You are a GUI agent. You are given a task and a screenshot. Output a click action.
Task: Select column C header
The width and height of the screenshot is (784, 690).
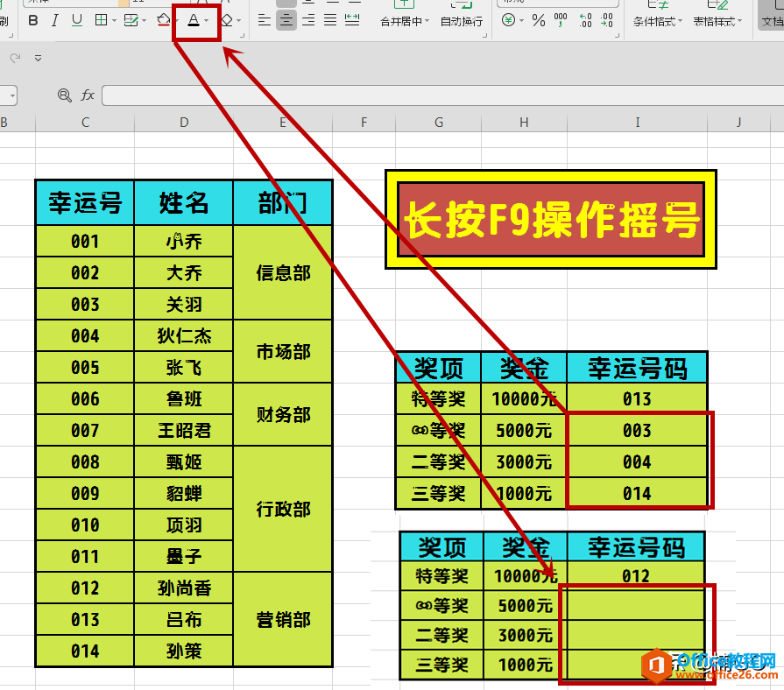85,123
